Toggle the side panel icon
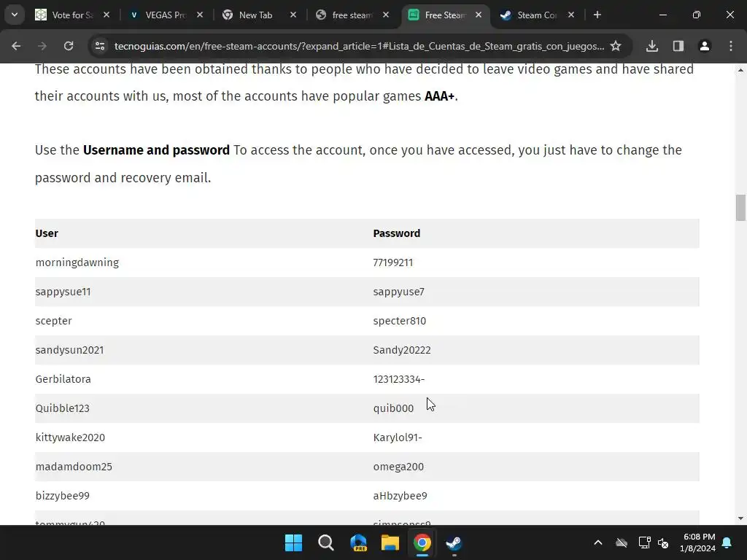Viewport: 747px width, 560px height. point(678,46)
